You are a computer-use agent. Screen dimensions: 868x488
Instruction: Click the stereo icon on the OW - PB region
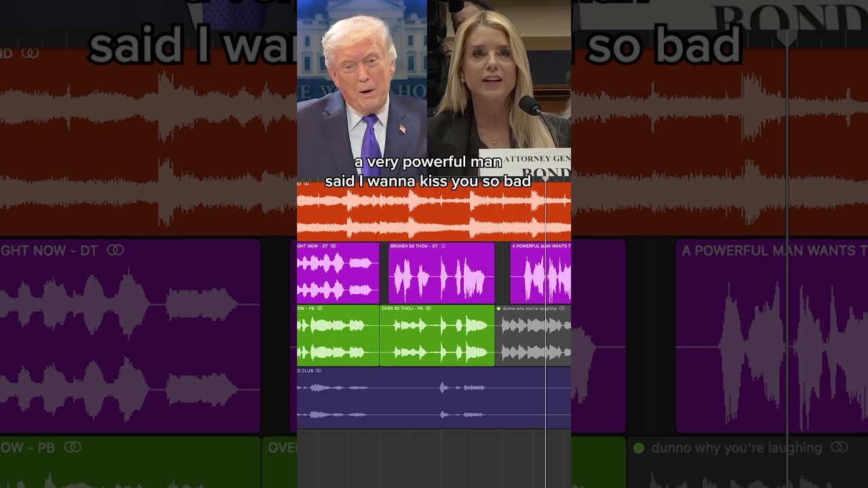(x=320, y=308)
